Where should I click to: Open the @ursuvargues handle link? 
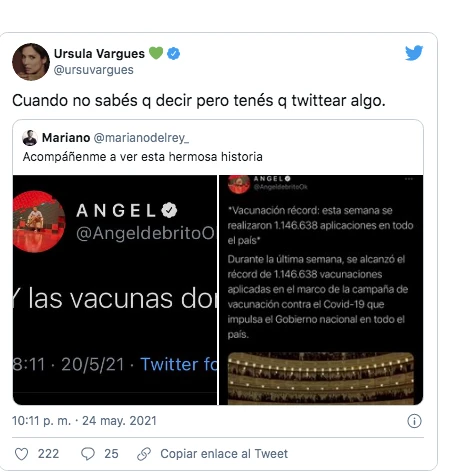[x=94, y=70]
